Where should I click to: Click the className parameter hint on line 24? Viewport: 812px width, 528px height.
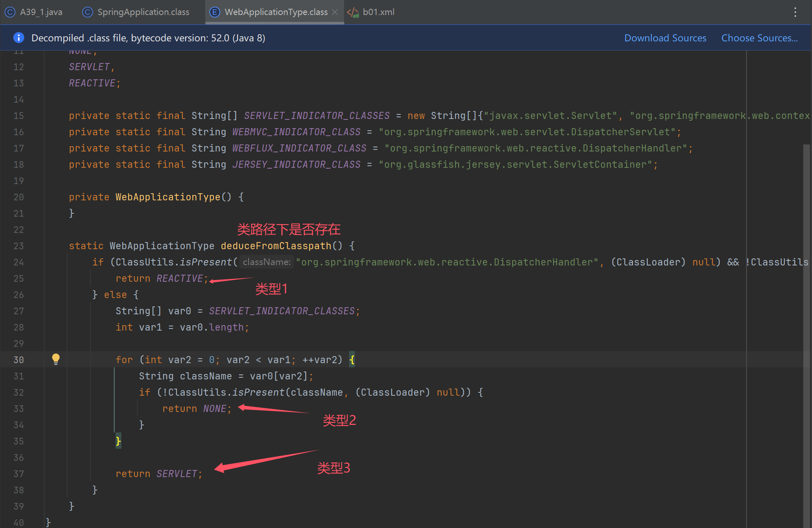(x=266, y=262)
